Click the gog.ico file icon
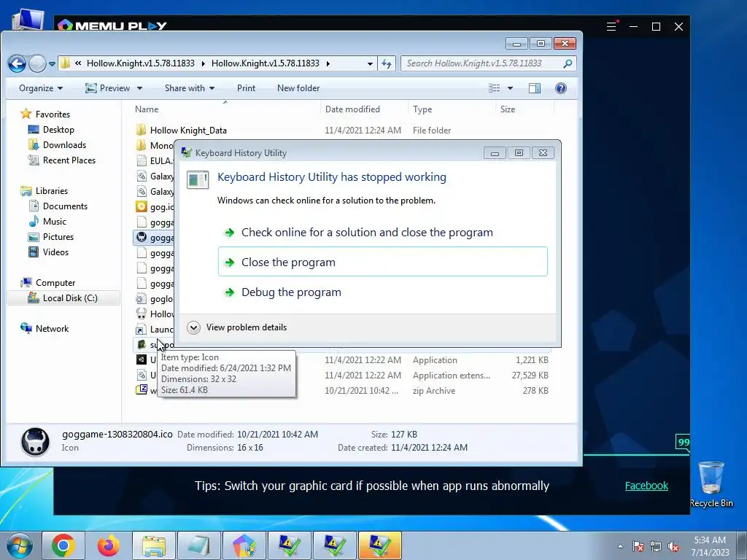Viewport: 747px width, 560px height. pos(141,206)
